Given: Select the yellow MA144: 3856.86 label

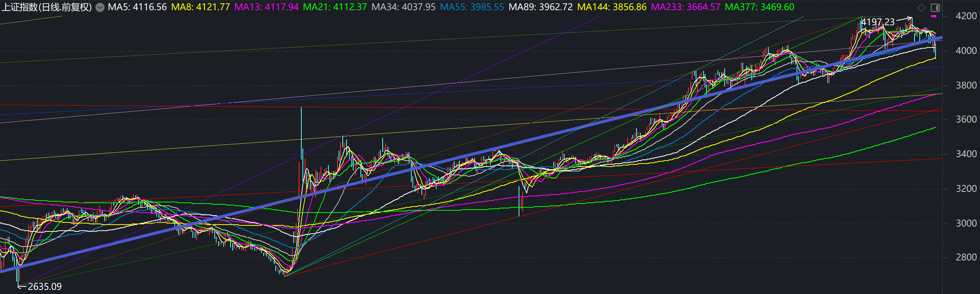Looking at the screenshot, I should click(x=612, y=7).
